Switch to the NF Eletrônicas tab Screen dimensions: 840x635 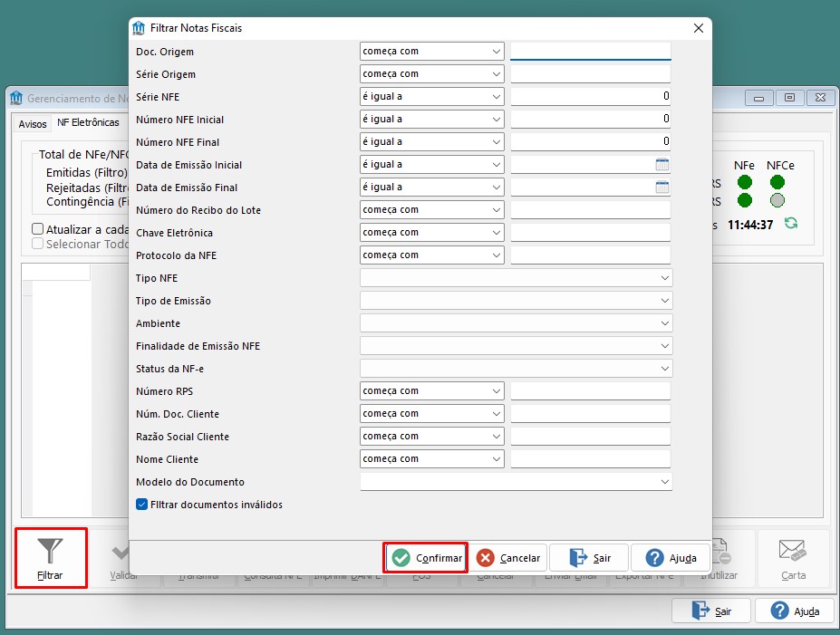[x=89, y=122]
